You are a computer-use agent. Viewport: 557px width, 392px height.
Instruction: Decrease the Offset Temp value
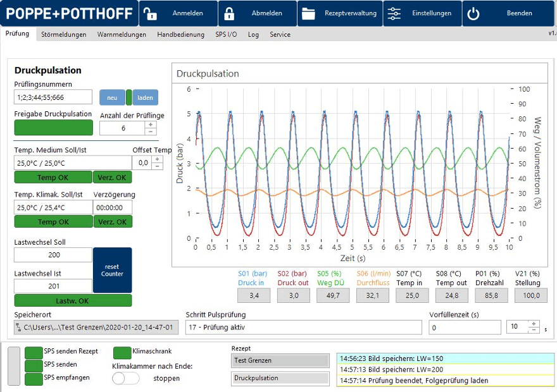pyautogui.click(x=158, y=166)
